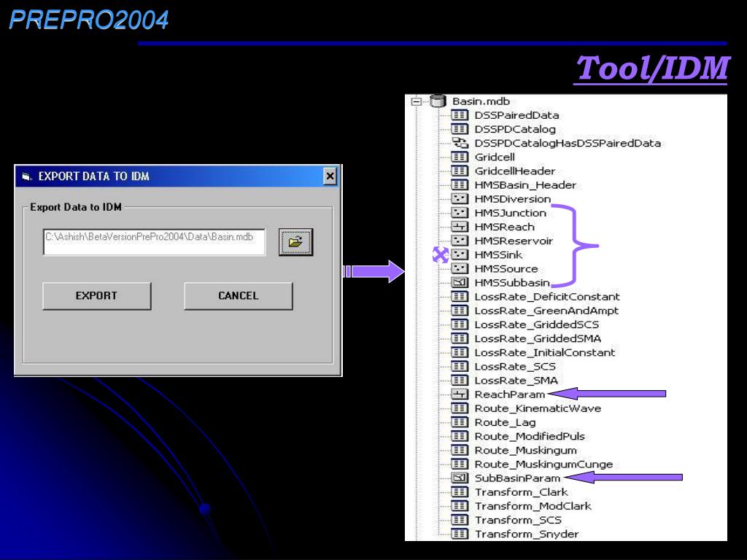Select the HMSSink tree item
Screen dimensions: 747x560
tap(498, 254)
